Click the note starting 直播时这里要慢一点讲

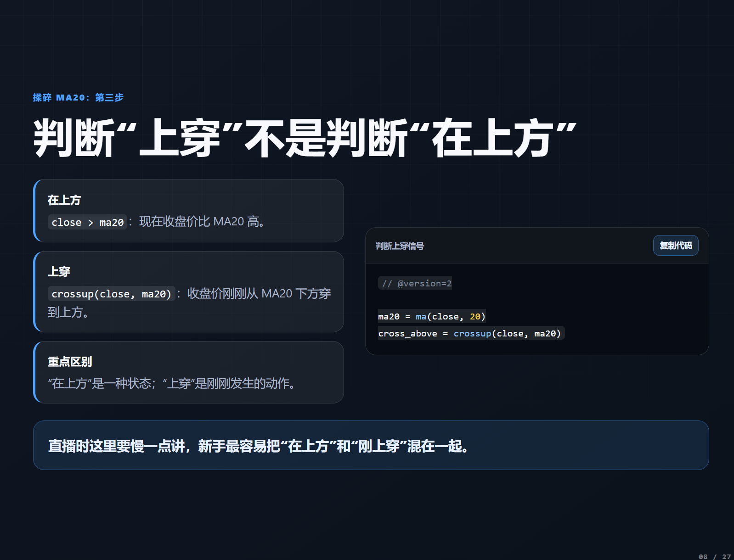[x=259, y=446]
